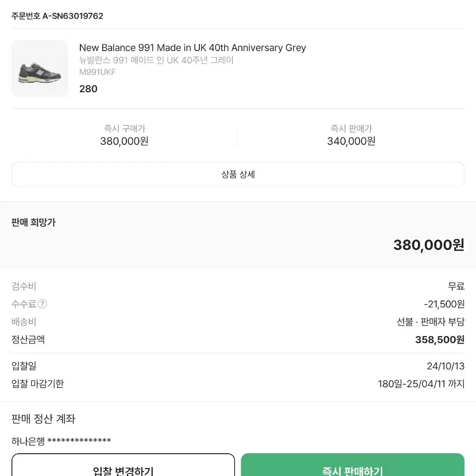476x476 pixels.
Task: Open the 상품 상세 product details button
Action: tap(238, 174)
